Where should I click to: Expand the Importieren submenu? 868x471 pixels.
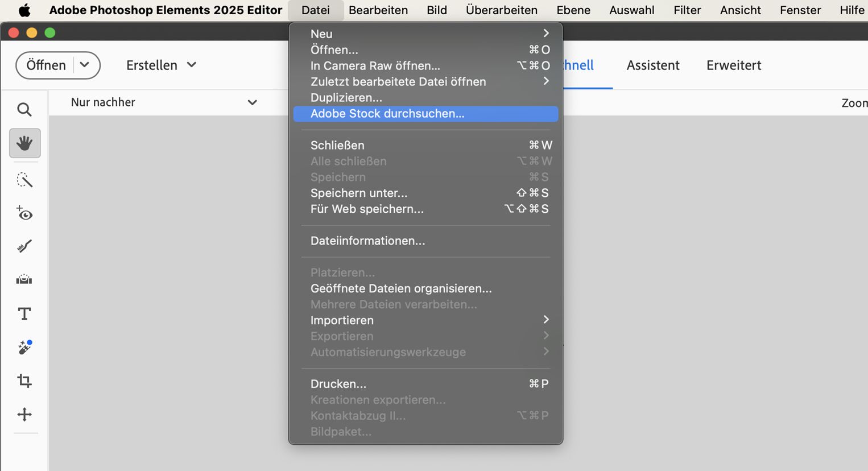pyautogui.click(x=425, y=320)
